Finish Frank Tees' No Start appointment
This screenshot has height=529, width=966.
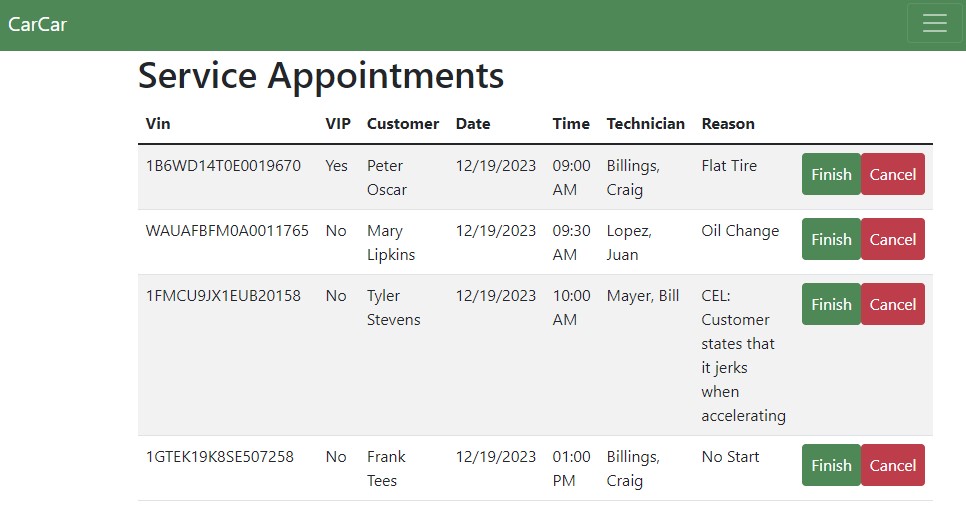[x=831, y=465]
